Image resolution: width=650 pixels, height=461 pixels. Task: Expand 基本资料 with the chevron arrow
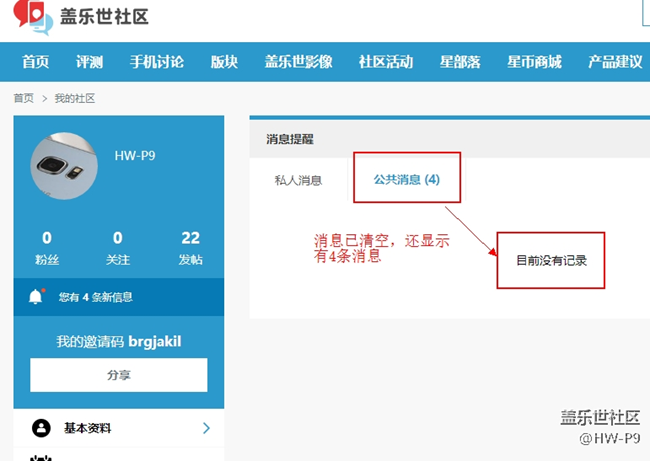(206, 428)
